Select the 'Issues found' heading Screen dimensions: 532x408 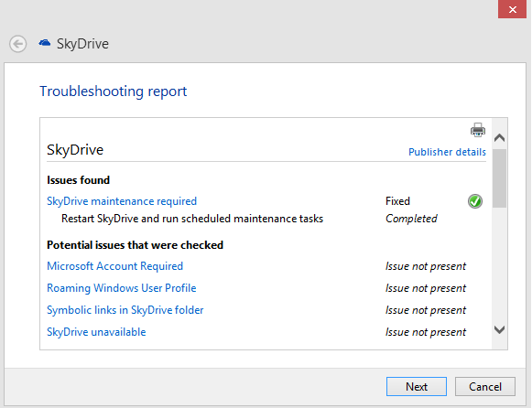pyautogui.click(x=79, y=180)
